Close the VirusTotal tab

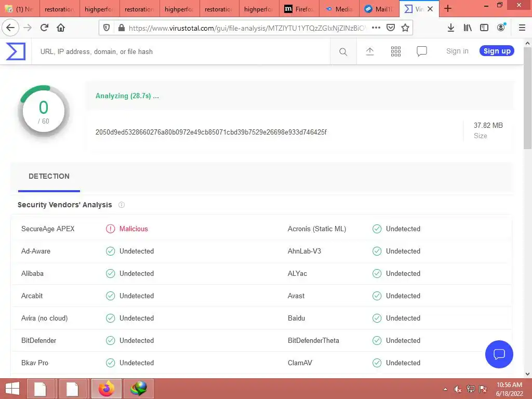[430, 9]
